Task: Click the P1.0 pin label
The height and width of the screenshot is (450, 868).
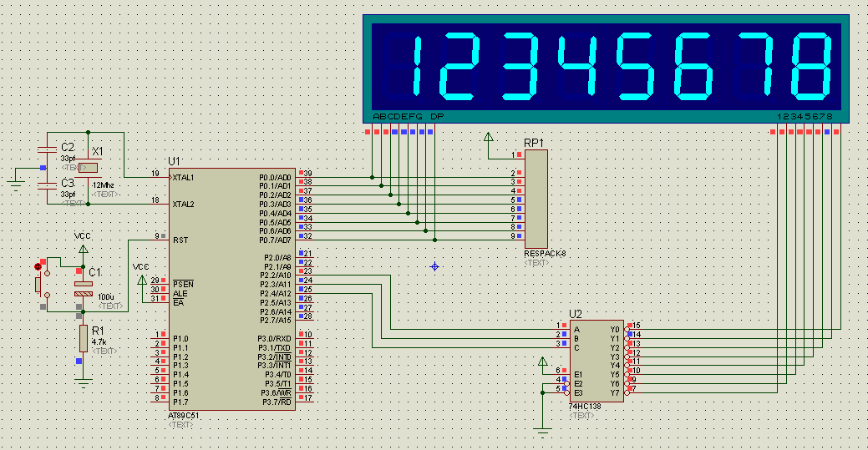Action: (180, 338)
